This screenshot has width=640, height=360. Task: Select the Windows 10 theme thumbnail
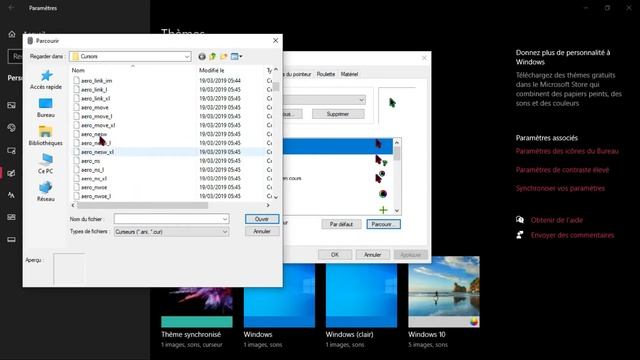444,292
